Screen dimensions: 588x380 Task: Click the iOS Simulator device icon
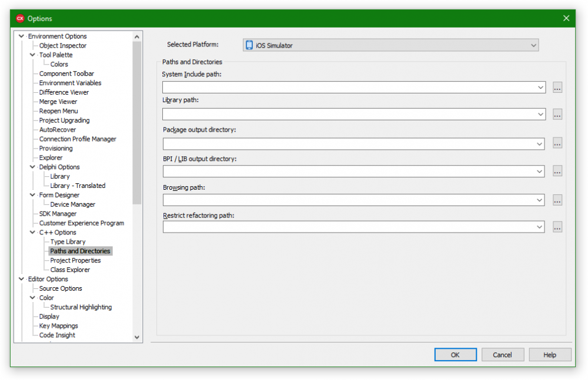point(249,45)
